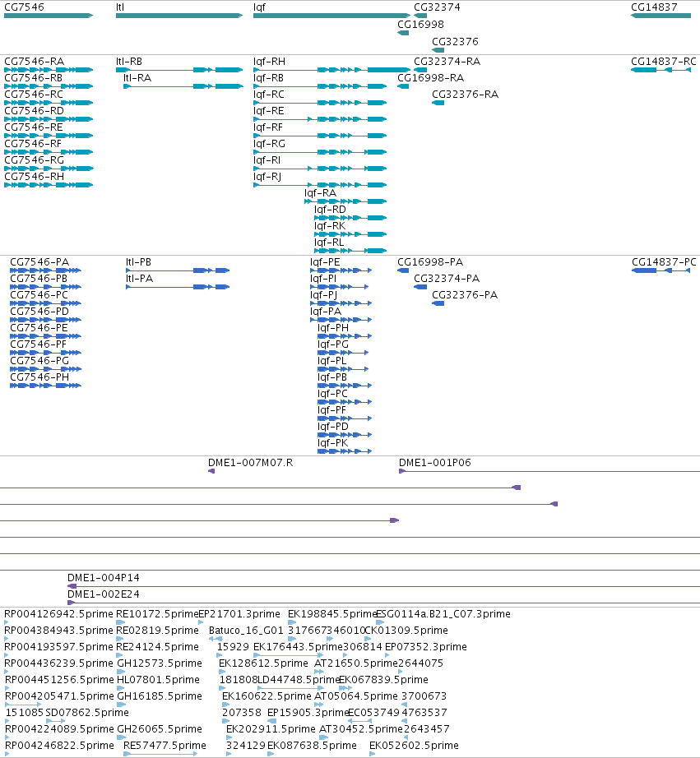Select EST SD07862.5prime label

pyautogui.click(x=87, y=713)
